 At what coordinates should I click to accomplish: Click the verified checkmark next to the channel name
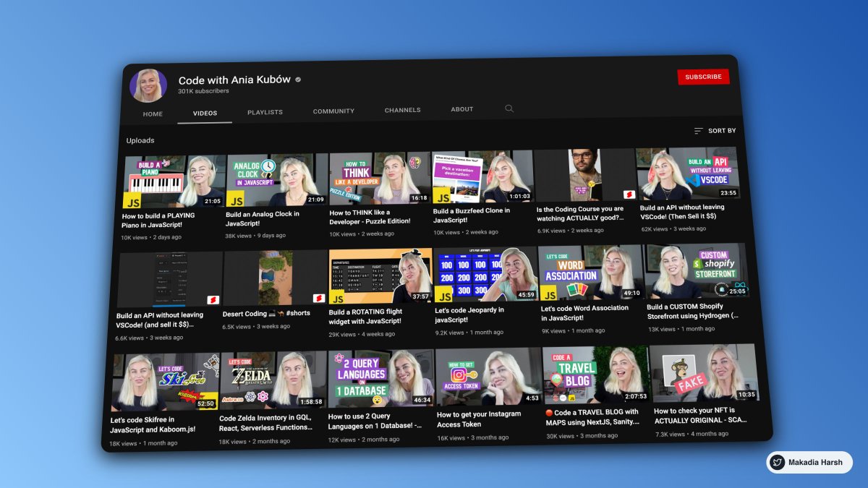tap(297, 80)
